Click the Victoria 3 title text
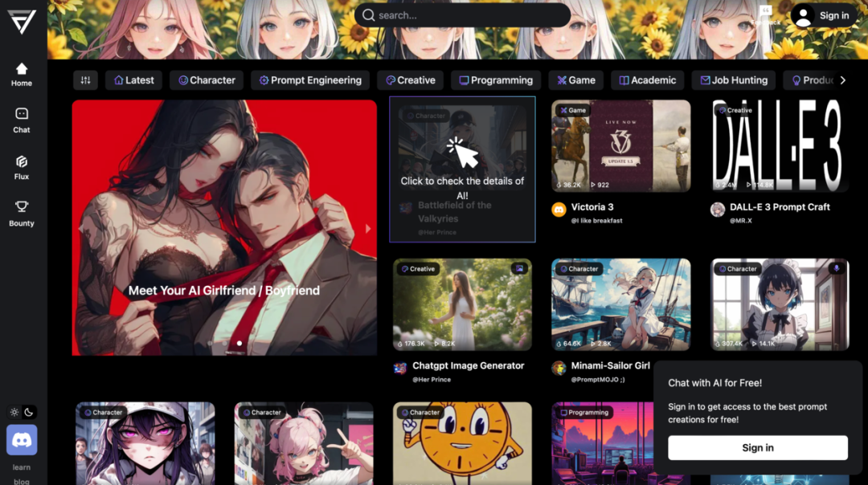 coord(592,207)
